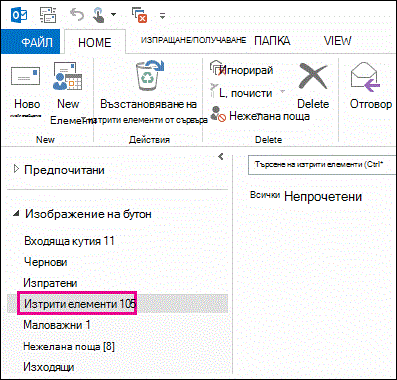Screen dimensions: 397x380
Task: Click the search deleted items field
Action: (322, 164)
